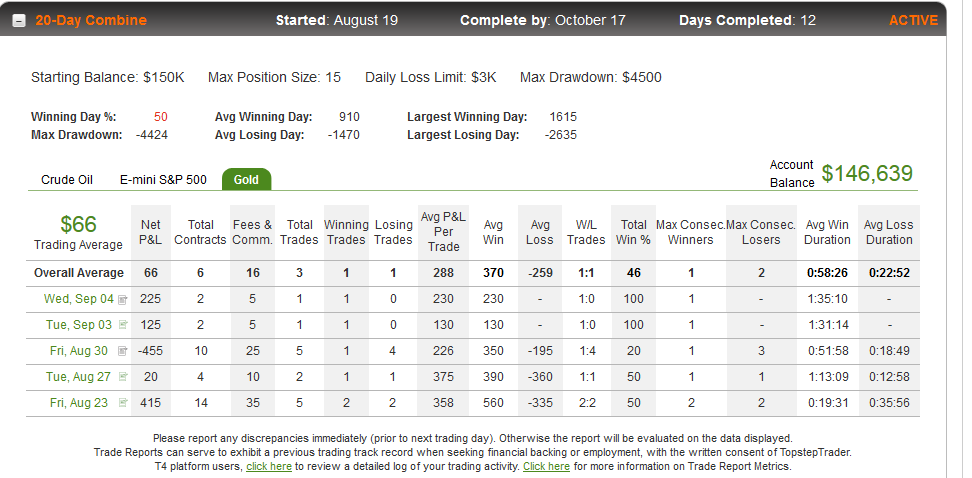
Task: Open the Fri, Aug 23 date link
Action: [79, 403]
